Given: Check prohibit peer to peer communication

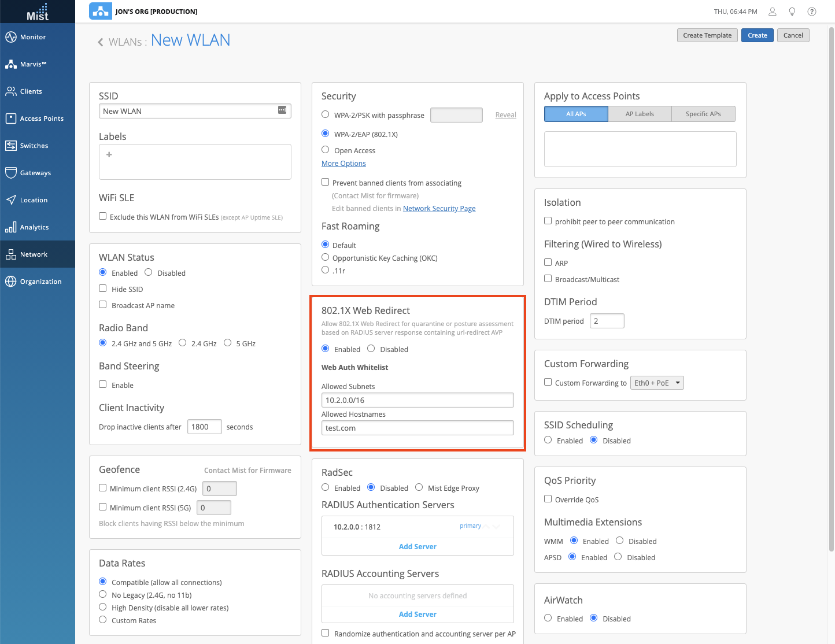Looking at the screenshot, I should point(548,221).
